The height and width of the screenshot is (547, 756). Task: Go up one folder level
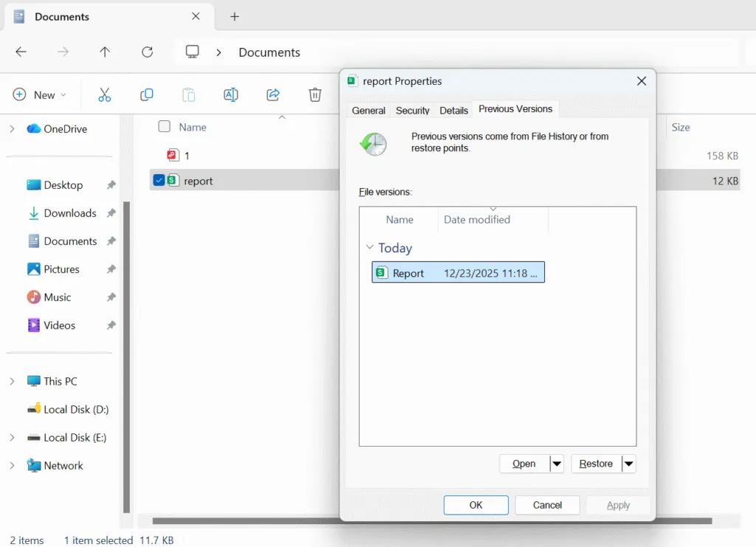pyautogui.click(x=105, y=52)
